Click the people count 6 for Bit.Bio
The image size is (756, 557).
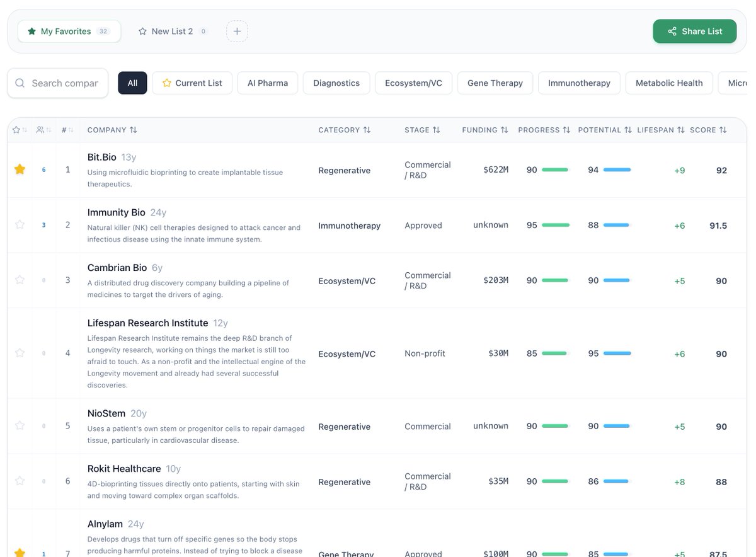pyautogui.click(x=43, y=170)
